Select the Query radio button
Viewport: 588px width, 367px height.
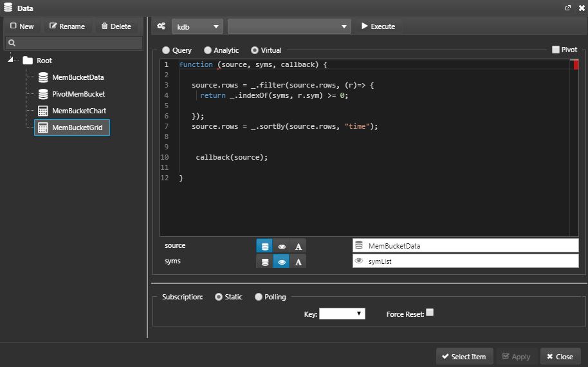pos(166,50)
